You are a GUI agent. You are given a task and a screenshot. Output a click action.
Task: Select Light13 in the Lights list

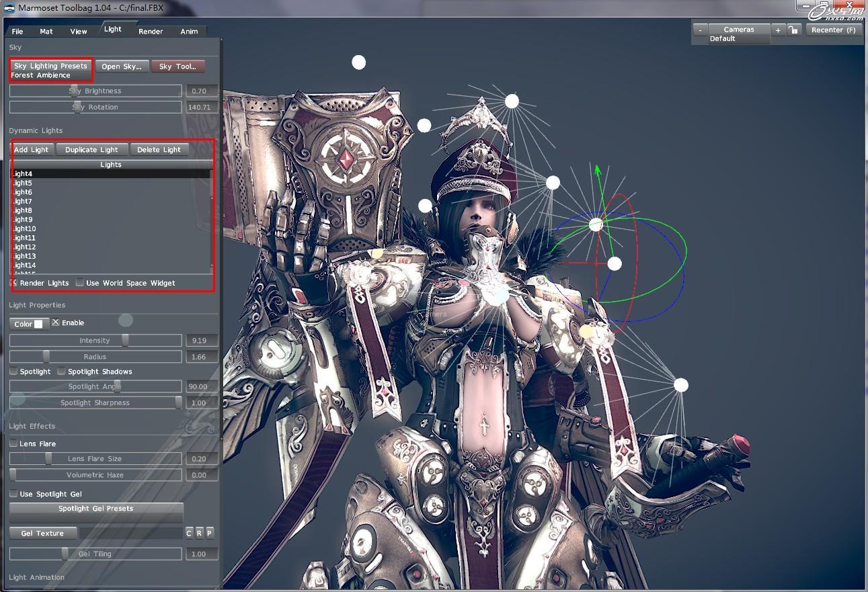pyautogui.click(x=111, y=256)
